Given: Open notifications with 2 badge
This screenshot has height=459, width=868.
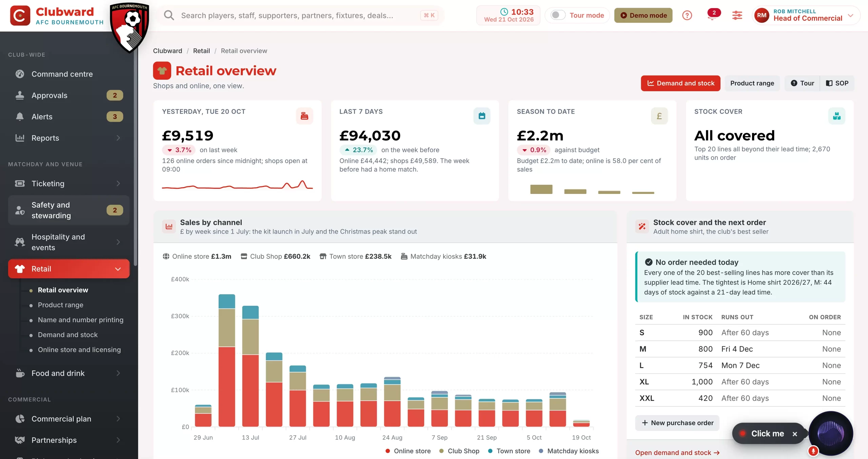Looking at the screenshot, I should [713, 15].
